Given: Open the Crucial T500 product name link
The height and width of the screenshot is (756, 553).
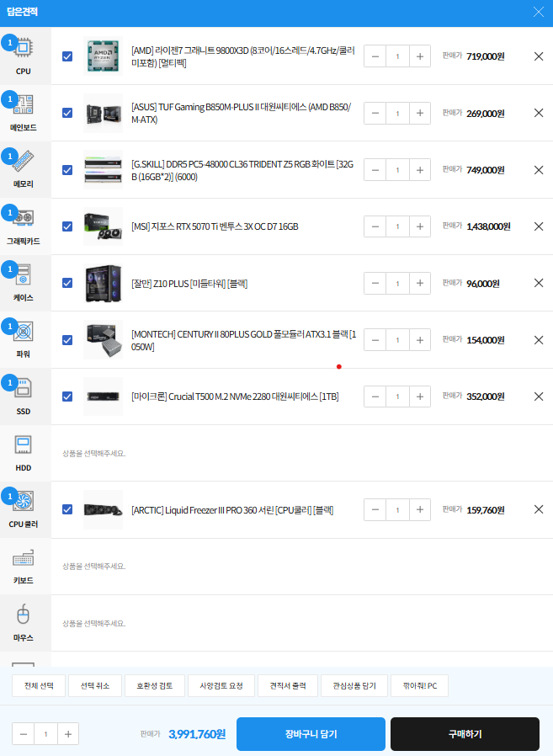Looking at the screenshot, I should [x=235, y=397].
